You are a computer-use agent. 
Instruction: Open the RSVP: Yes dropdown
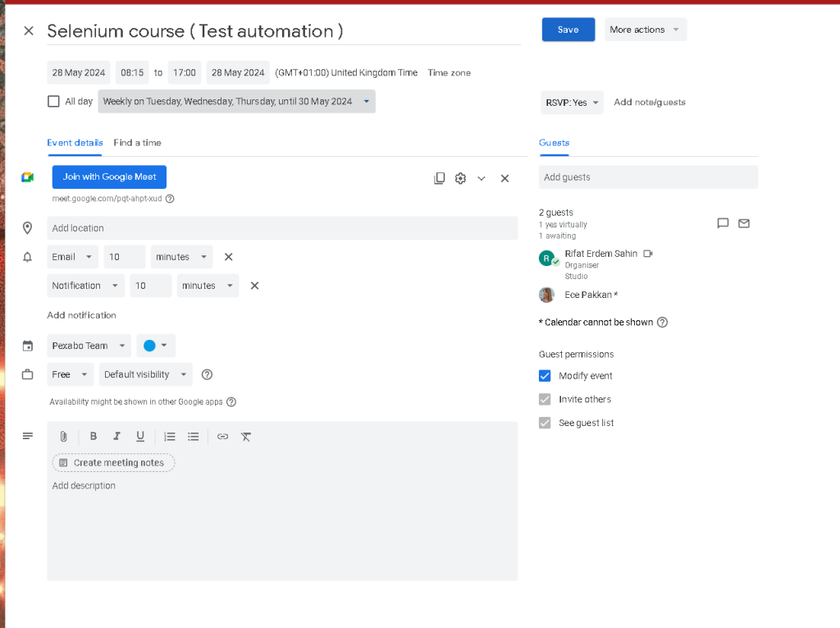(572, 103)
